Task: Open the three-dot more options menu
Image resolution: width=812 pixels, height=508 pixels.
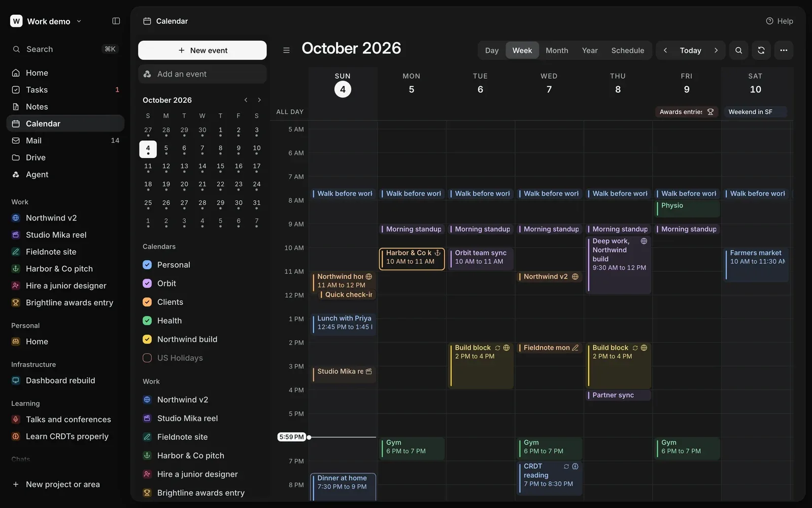Action: pos(784,50)
